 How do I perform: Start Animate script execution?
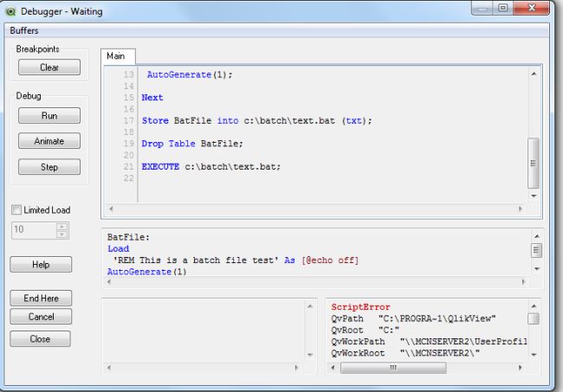(49, 141)
